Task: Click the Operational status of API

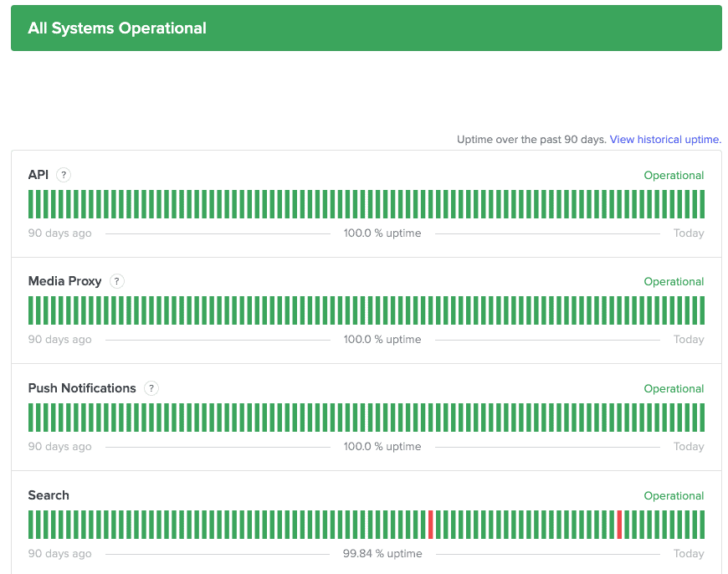Action: (x=674, y=176)
